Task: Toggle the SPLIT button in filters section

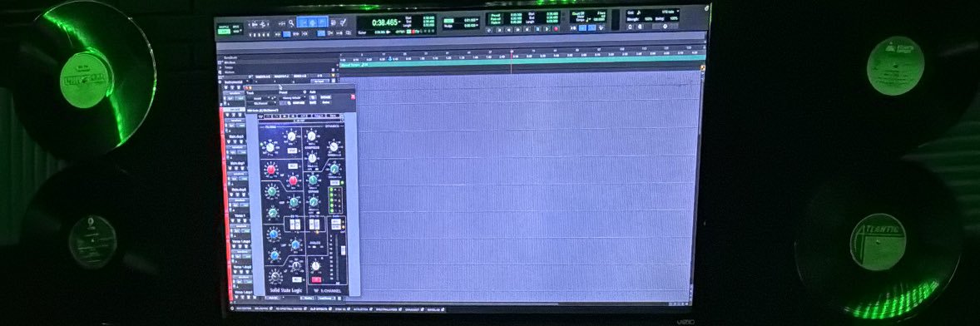Action: point(293,151)
